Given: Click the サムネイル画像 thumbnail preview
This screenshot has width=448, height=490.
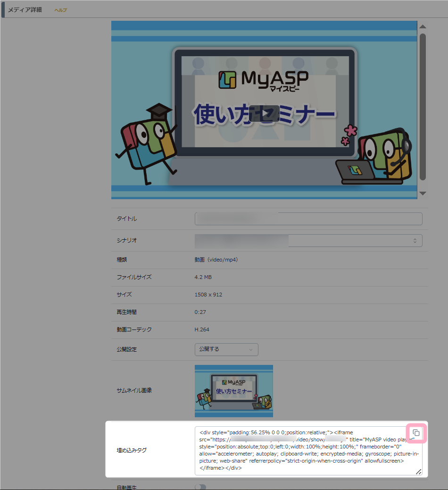Looking at the screenshot, I should [x=234, y=391].
